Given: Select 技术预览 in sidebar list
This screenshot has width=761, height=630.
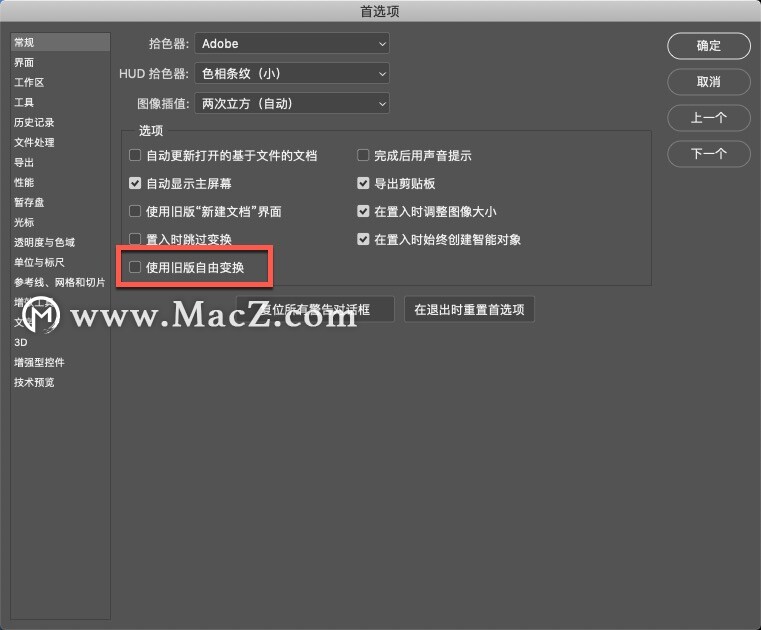Looking at the screenshot, I should pyautogui.click(x=34, y=382).
